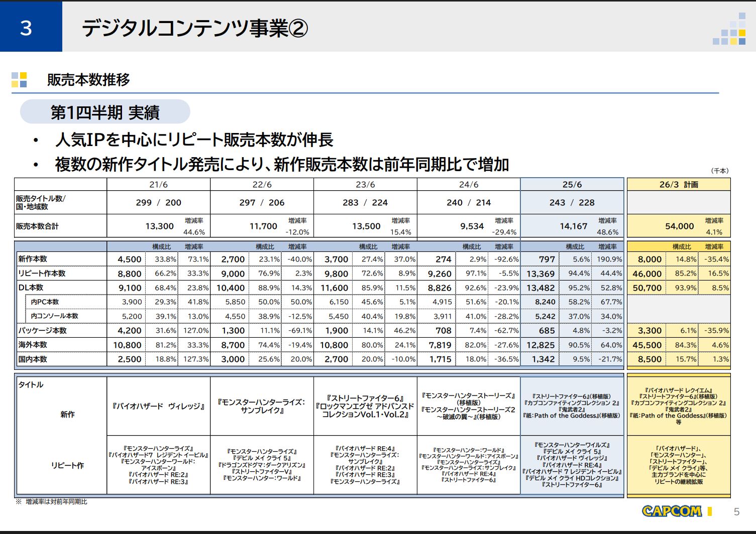The height and width of the screenshot is (534, 756).
Task: Click the 販売タイトル数/国・地域数 row label
Action: (x=41, y=202)
